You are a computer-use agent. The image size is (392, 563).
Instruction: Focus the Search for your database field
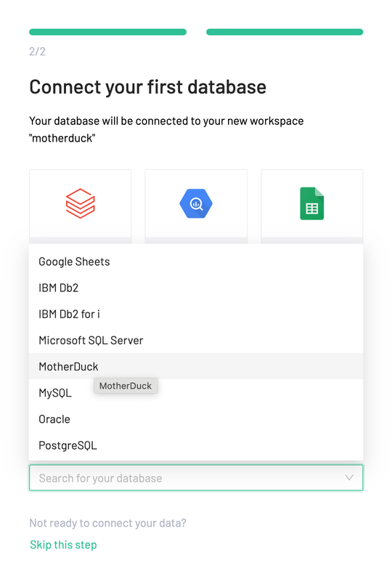click(196, 478)
